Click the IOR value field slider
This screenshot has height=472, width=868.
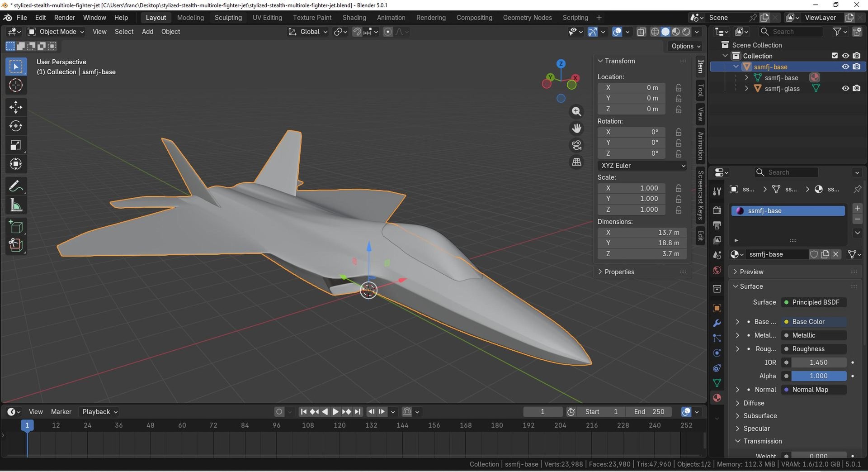tap(818, 362)
